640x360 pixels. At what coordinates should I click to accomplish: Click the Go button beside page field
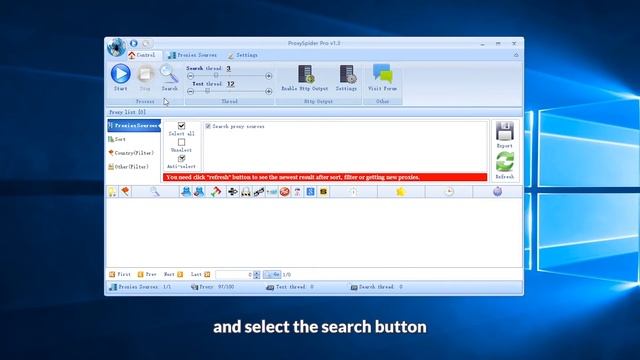coord(272,275)
